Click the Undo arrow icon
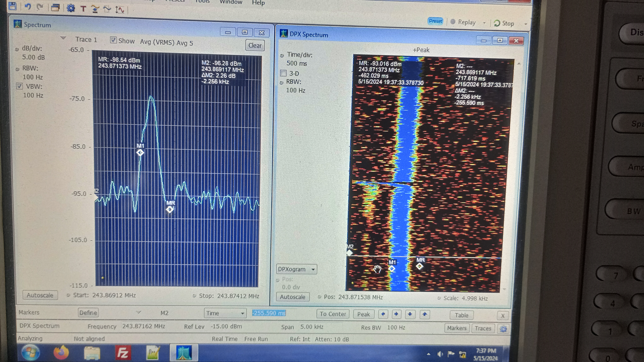 pos(28,7)
